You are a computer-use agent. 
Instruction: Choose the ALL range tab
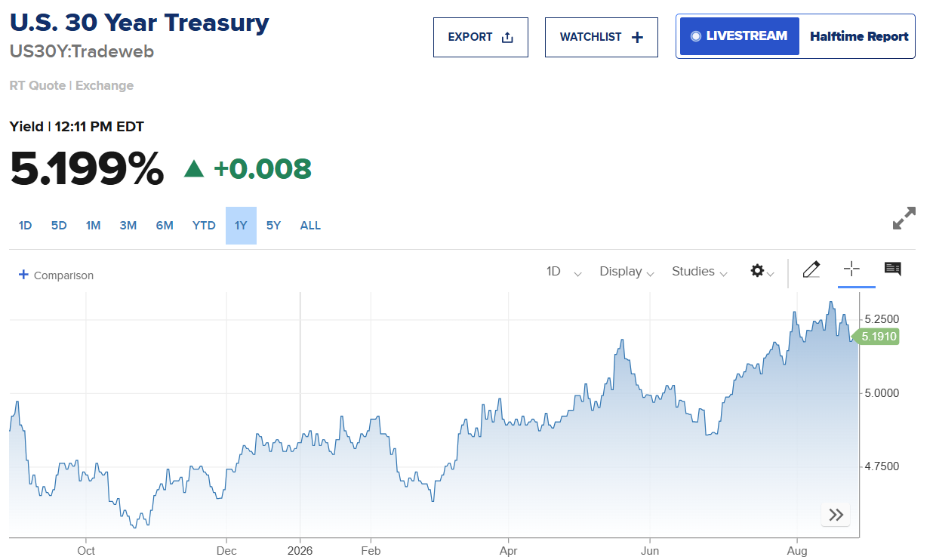pos(310,226)
